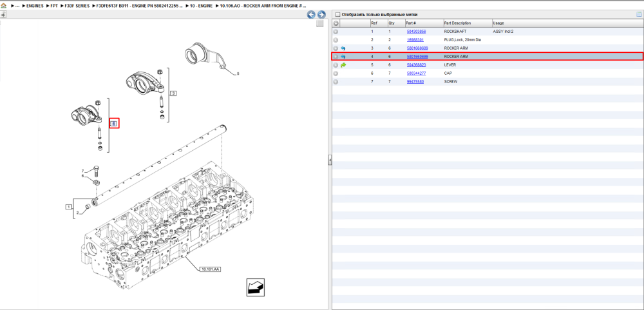The image size is (644, 310).
Task: Click callout 5 in diagram
Action: [x=238, y=74]
